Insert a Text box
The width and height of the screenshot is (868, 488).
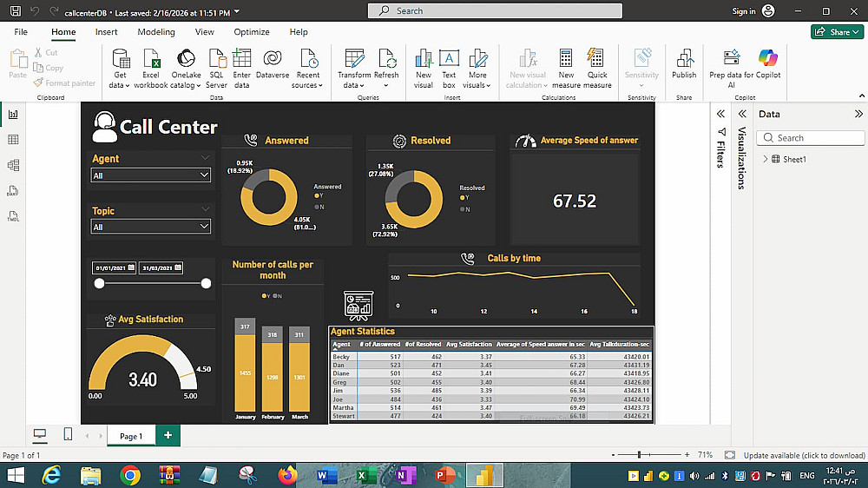[449, 68]
